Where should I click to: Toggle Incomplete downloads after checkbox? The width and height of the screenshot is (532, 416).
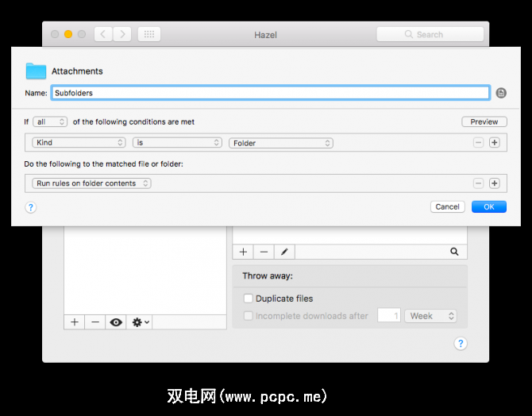point(248,316)
